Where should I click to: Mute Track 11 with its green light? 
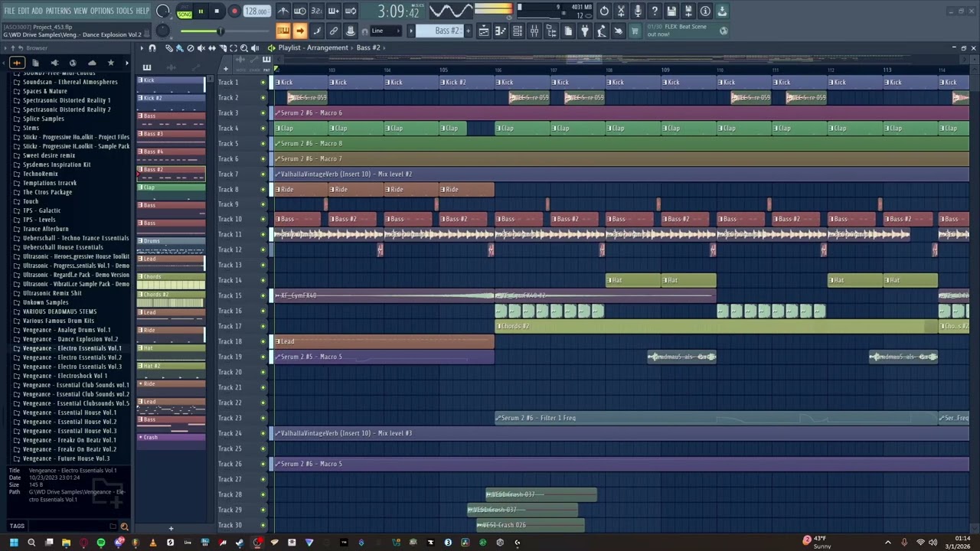263,234
